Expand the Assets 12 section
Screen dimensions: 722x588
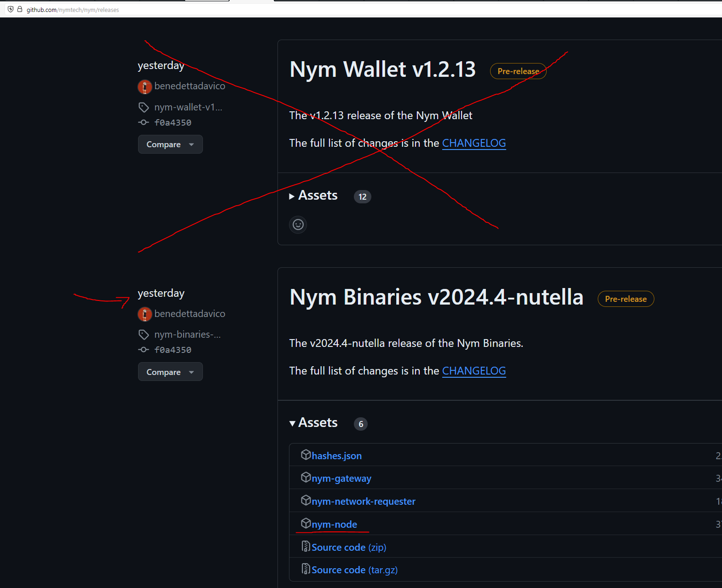pos(313,196)
